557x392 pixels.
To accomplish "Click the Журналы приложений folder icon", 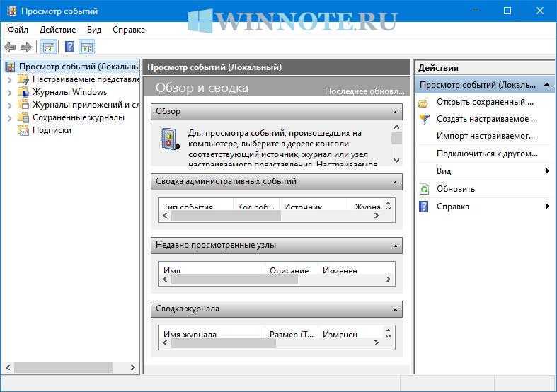I will pyautogui.click(x=23, y=105).
